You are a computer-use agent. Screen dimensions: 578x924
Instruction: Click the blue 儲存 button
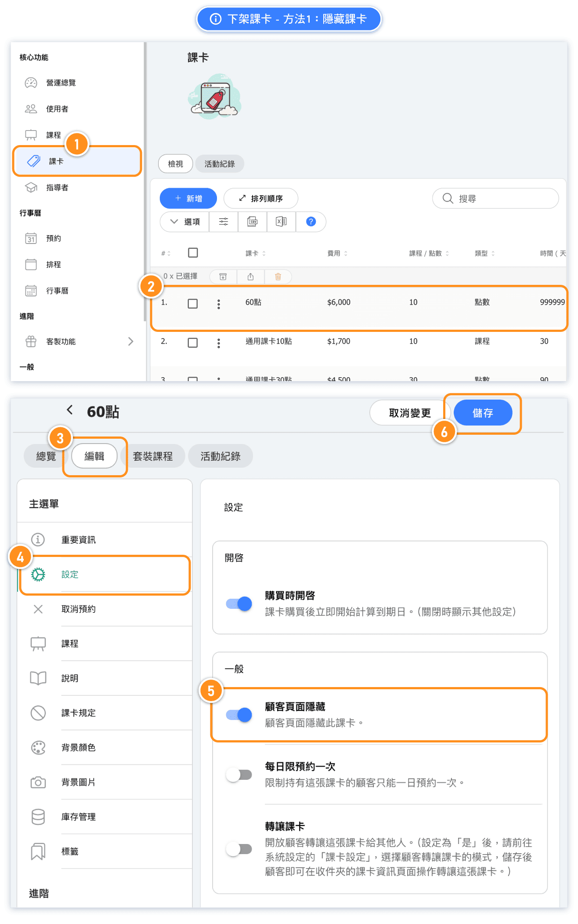click(483, 413)
